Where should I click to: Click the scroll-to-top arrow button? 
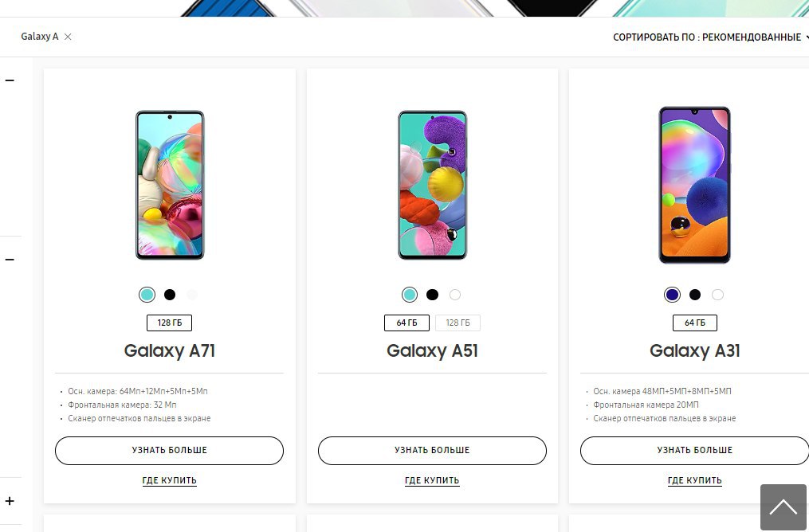tap(783, 507)
